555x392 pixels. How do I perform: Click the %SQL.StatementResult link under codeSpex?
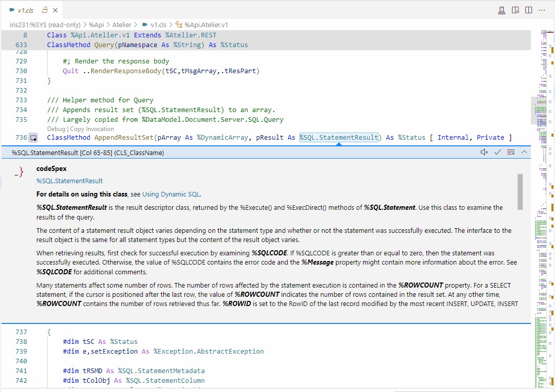tap(70, 181)
